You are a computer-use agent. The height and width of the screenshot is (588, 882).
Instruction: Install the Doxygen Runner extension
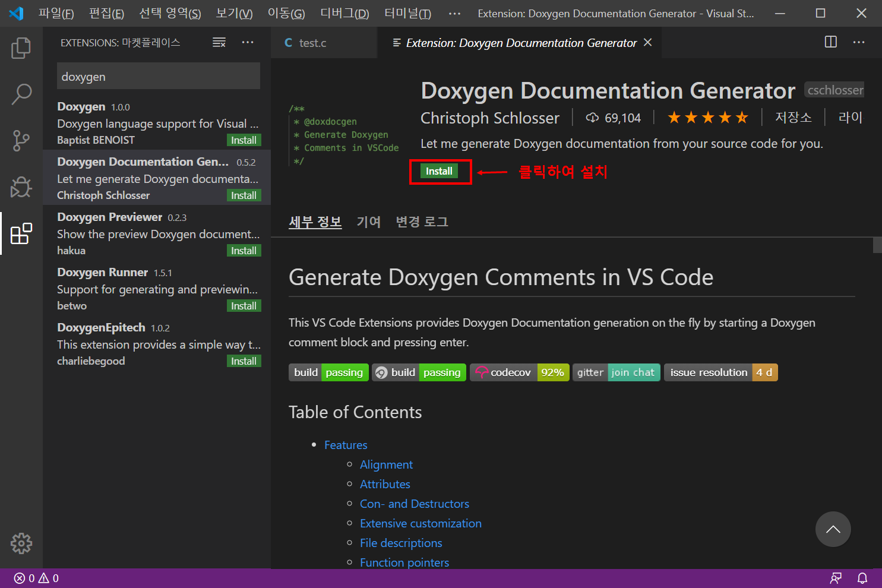(x=244, y=306)
